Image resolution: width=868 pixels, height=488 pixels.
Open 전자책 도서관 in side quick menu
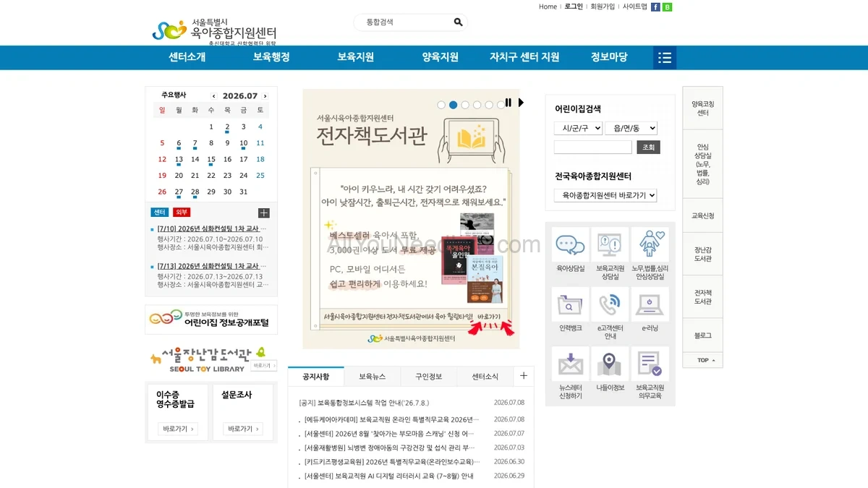[703, 297]
